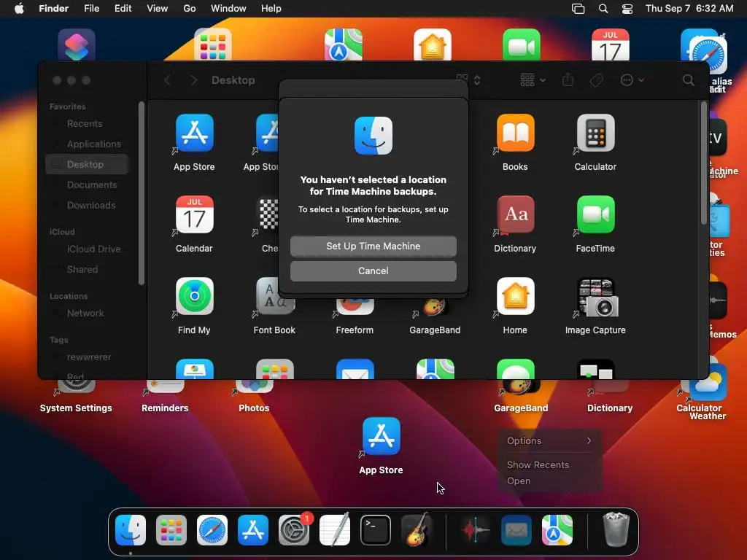
Task: Go back in Finder window
Action: point(167,80)
